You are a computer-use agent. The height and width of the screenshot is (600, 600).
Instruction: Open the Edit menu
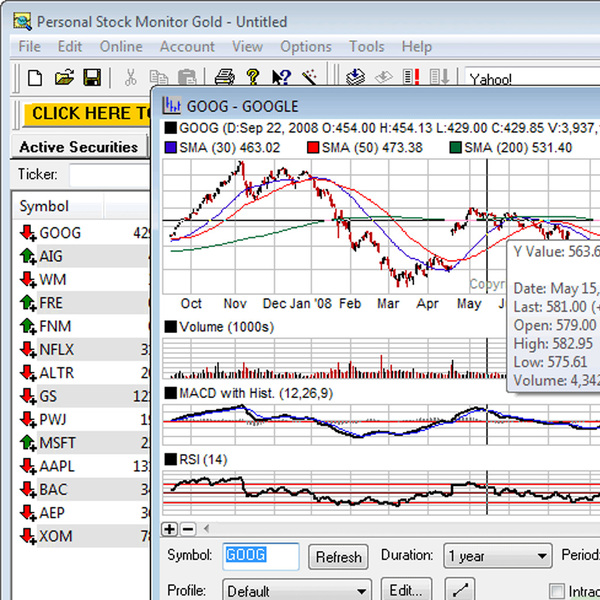click(x=70, y=47)
